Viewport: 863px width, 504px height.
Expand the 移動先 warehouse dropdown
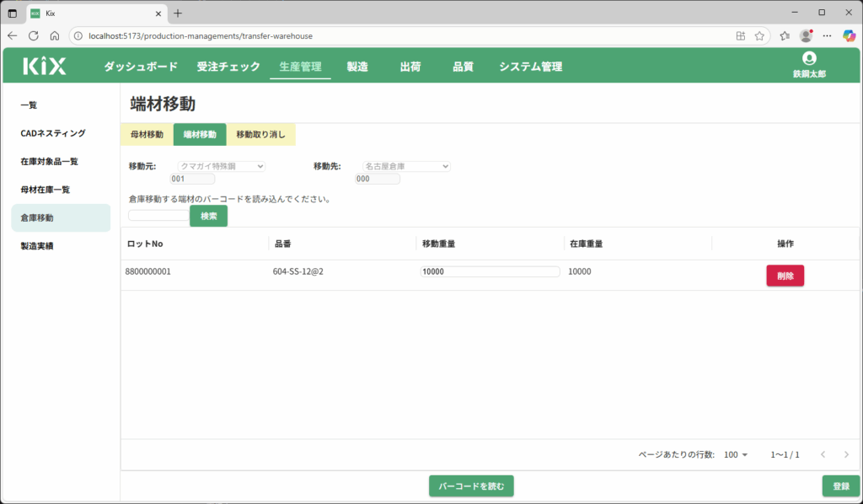click(x=406, y=166)
